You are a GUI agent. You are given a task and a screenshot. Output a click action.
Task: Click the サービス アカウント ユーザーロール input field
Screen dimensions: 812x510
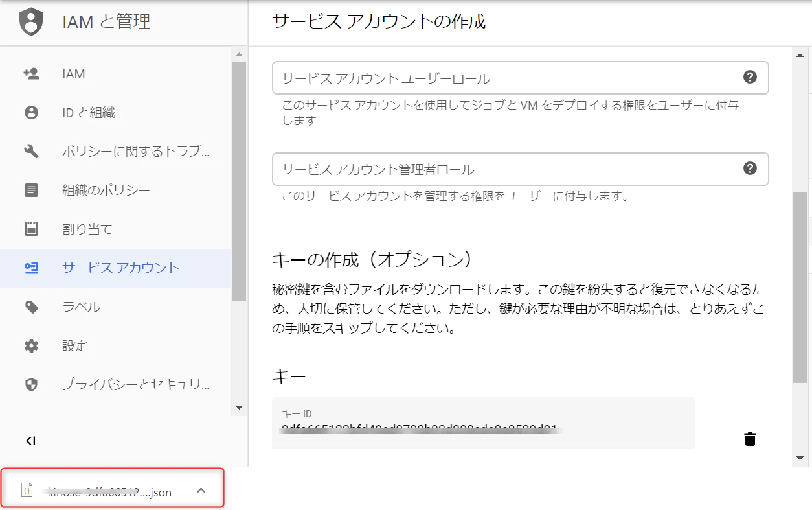point(520,78)
